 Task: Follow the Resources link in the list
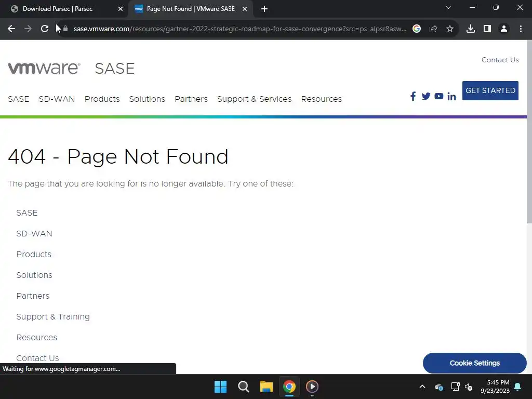[37, 338]
